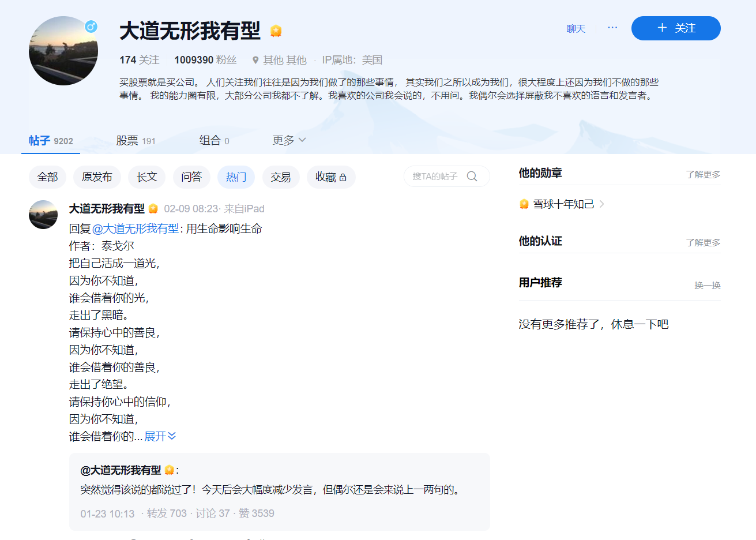Open the three-dot more options menu

tap(612, 28)
